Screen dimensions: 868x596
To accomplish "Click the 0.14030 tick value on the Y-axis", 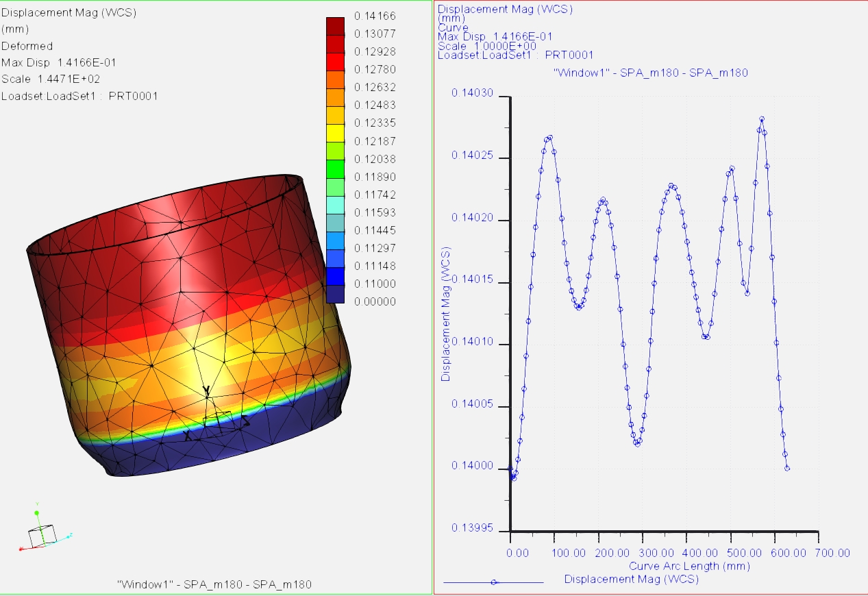I will tap(473, 92).
